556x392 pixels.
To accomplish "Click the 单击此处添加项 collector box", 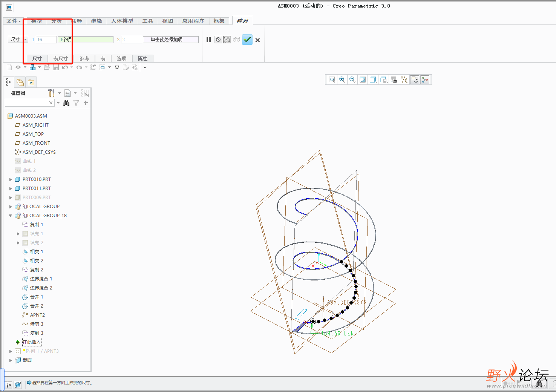I will pyautogui.click(x=171, y=40).
